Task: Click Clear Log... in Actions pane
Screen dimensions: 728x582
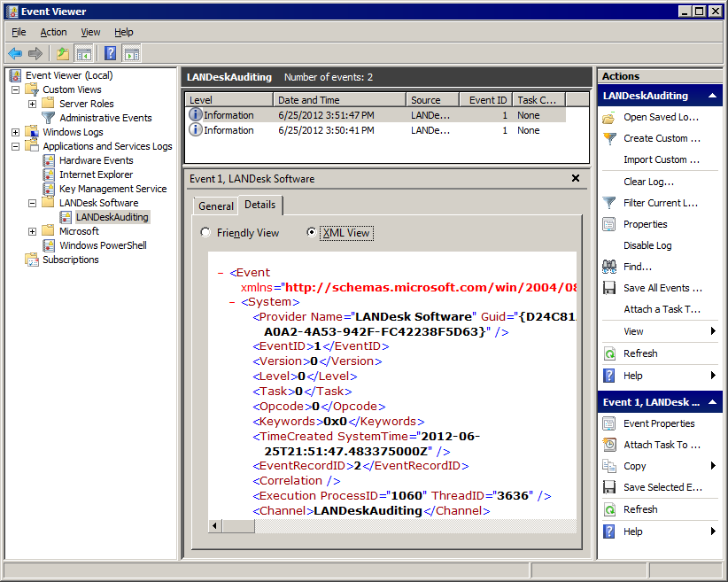Action: tap(648, 182)
